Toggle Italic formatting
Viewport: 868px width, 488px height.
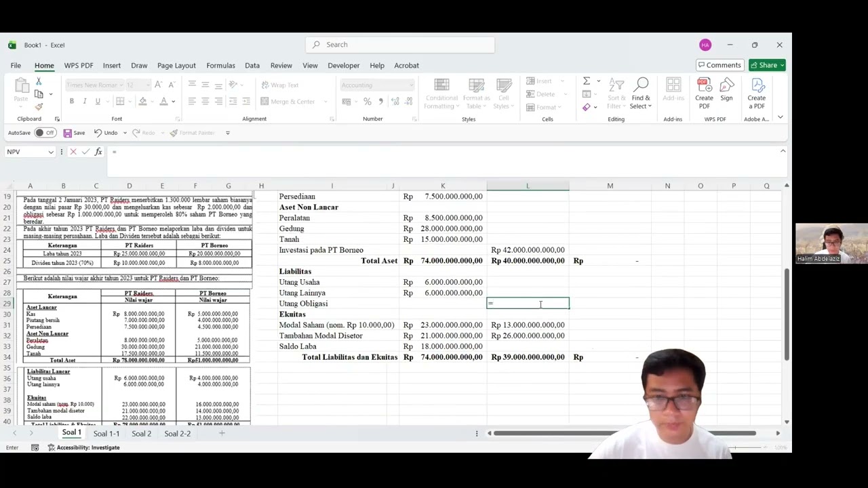[x=85, y=101]
